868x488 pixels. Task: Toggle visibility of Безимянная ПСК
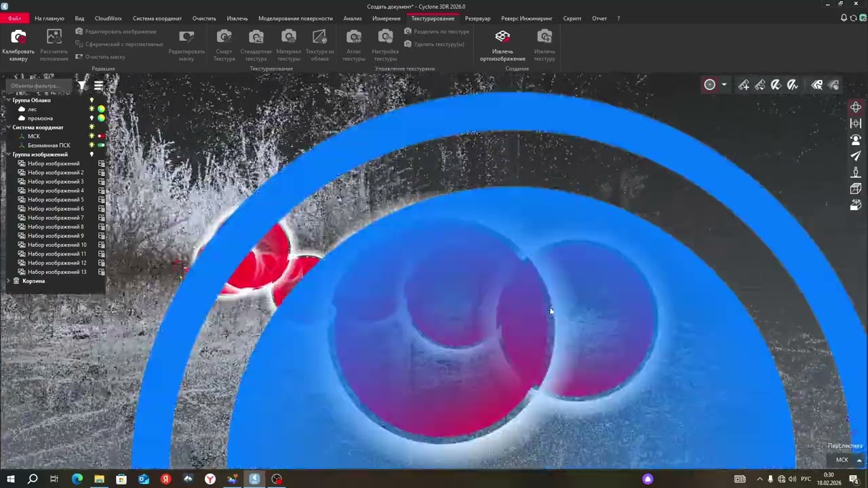tap(92, 145)
